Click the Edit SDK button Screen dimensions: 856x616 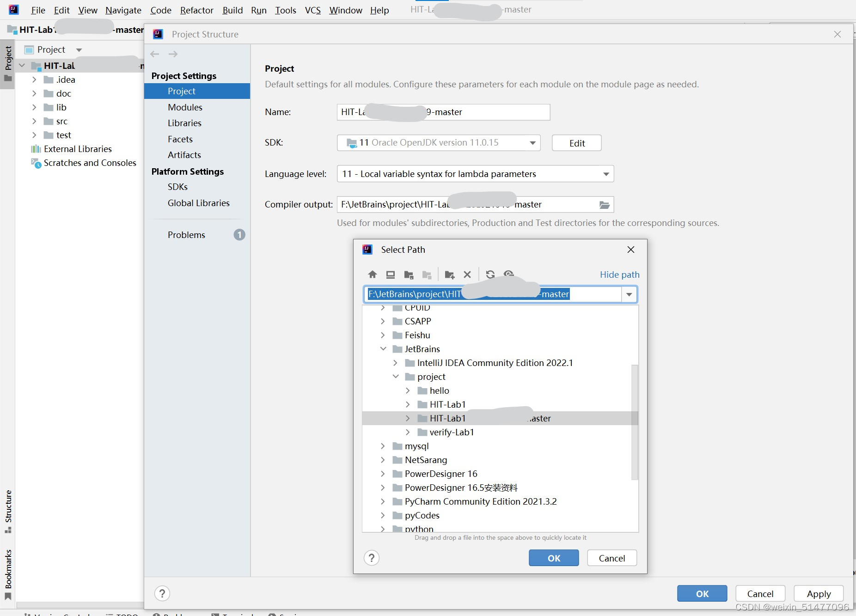(577, 143)
